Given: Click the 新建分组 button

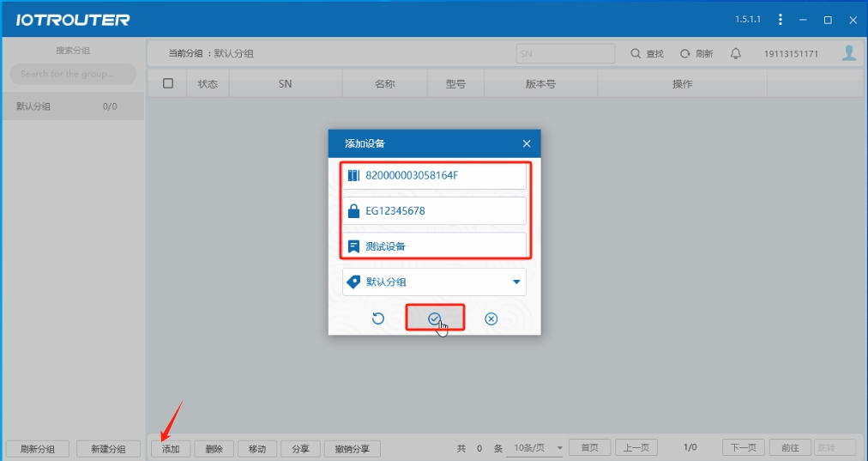Looking at the screenshot, I should click(108, 448).
